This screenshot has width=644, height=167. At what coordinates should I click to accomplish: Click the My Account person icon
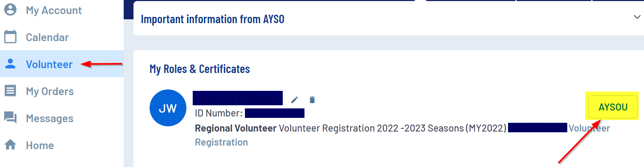point(10,9)
